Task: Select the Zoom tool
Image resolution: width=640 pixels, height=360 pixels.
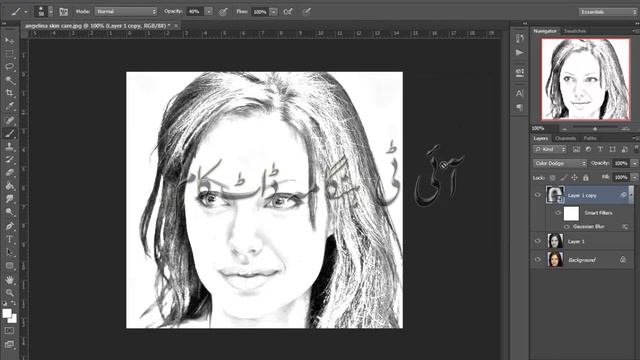Action: point(9,293)
